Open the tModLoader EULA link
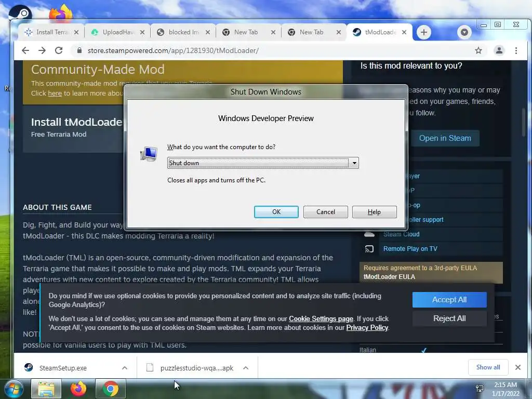532x399 pixels. coord(389,277)
